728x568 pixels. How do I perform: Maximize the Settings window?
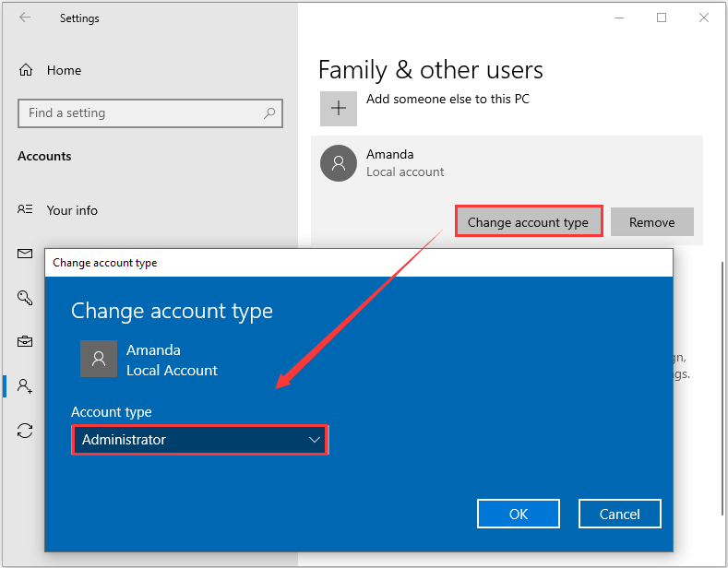662,18
